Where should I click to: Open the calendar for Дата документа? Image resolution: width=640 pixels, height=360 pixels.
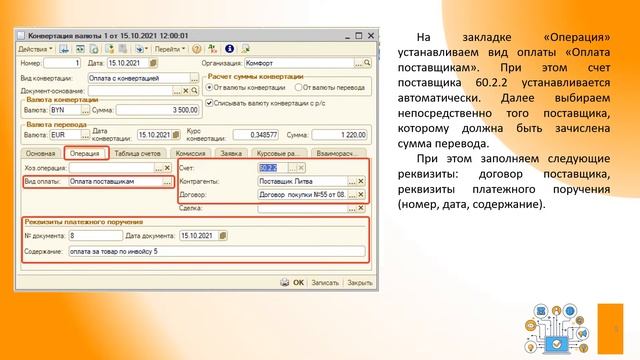[222, 236]
